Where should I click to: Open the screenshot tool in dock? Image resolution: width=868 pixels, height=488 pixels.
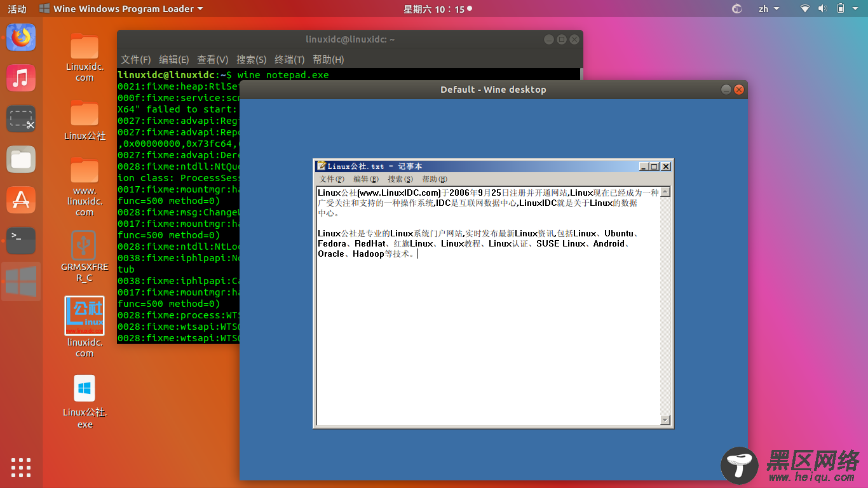[21, 119]
